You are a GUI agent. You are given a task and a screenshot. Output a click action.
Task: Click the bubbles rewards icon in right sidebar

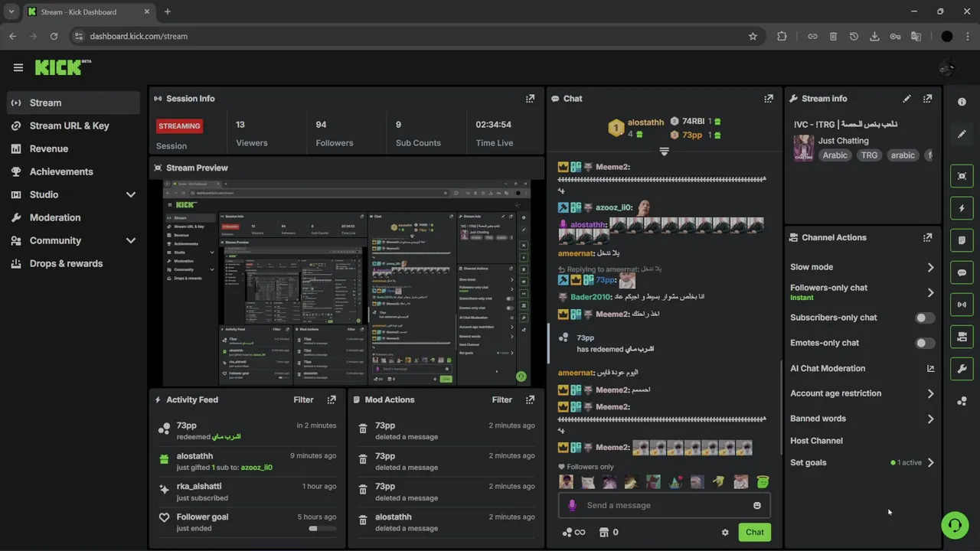[962, 401]
